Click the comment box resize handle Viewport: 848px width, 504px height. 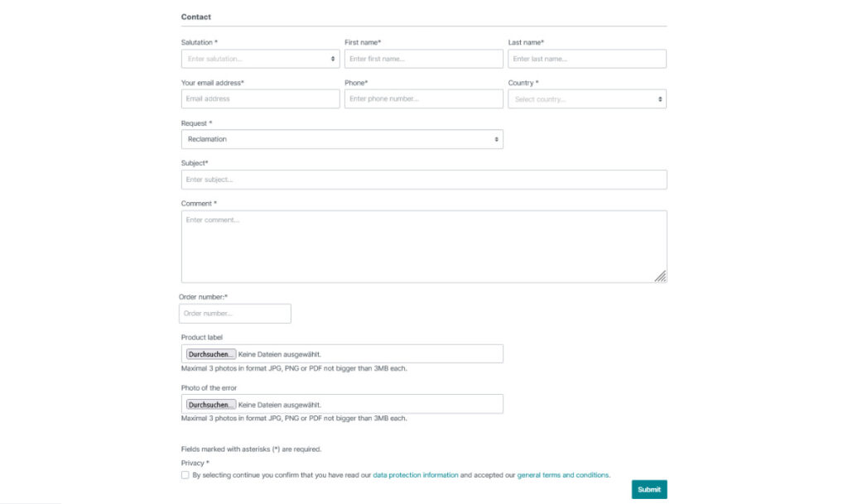coord(660,276)
